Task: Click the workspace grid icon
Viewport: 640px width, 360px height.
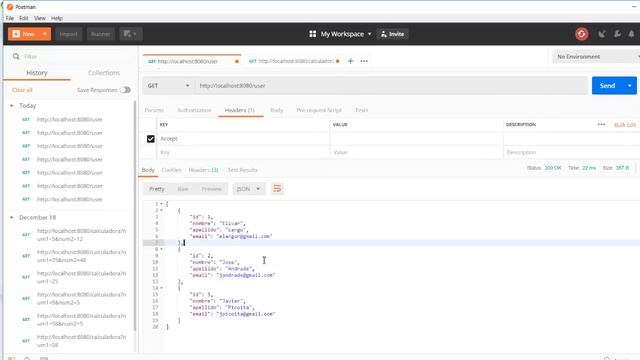Action: click(313, 34)
